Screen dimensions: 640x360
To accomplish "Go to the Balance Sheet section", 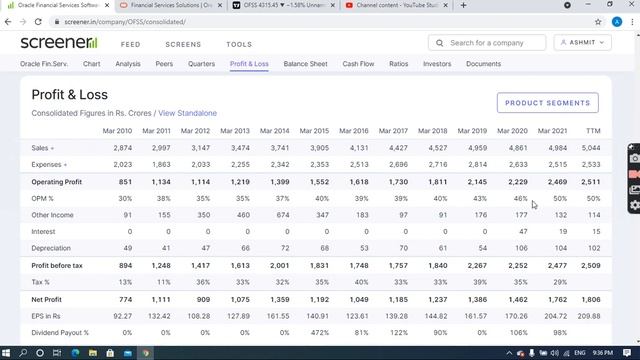I will 305,64.
